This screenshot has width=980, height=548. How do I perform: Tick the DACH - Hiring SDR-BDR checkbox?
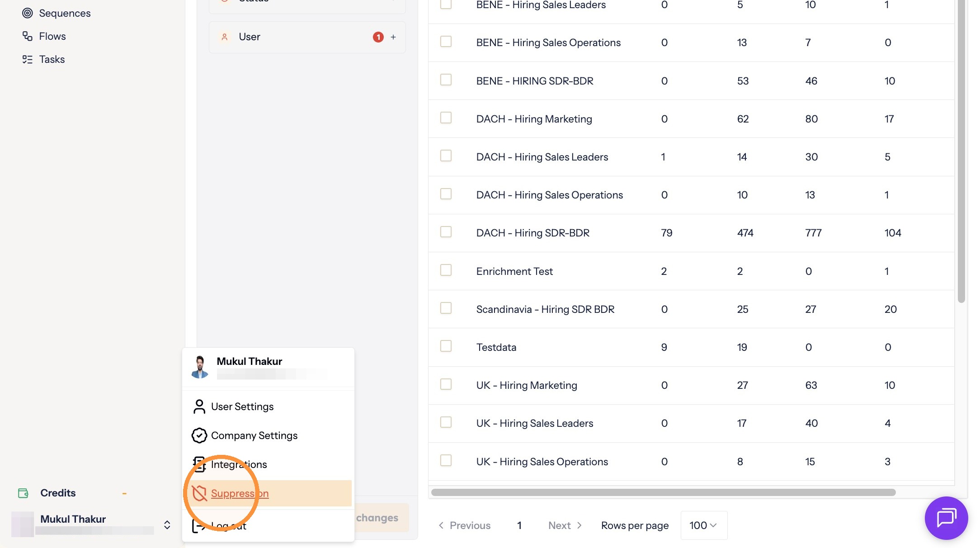(x=446, y=232)
